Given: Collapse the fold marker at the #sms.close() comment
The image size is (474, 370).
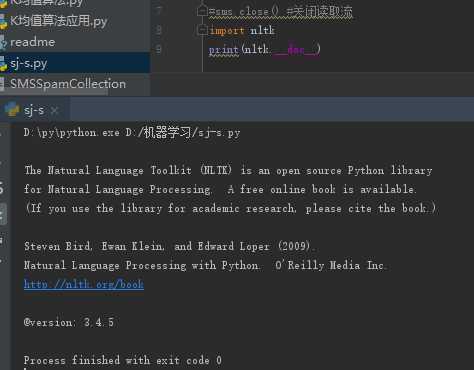Looking at the screenshot, I should pos(202,12).
